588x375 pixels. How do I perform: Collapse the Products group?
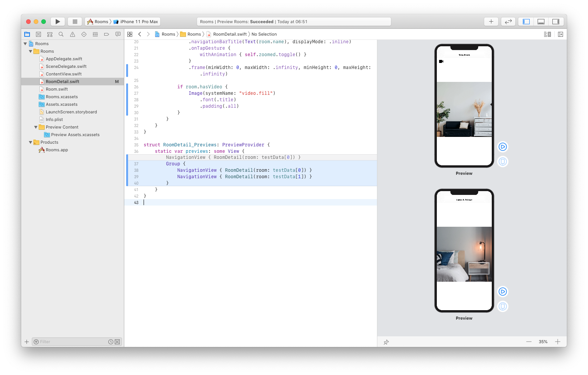(31, 142)
